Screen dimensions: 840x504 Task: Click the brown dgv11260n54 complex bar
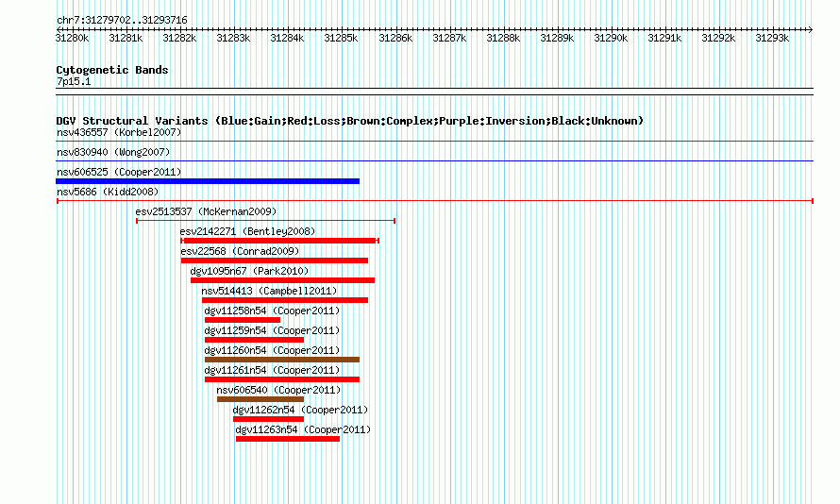[x=282, y=360]
